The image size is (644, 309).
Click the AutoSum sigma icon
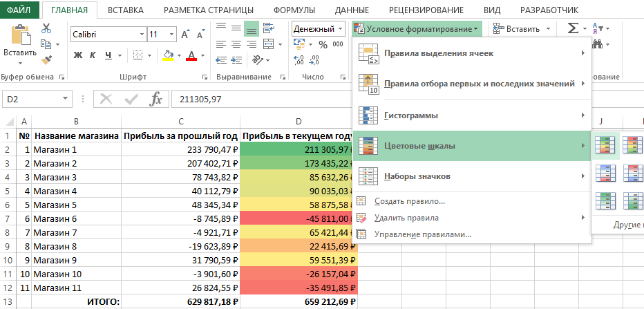click(573, 29)
